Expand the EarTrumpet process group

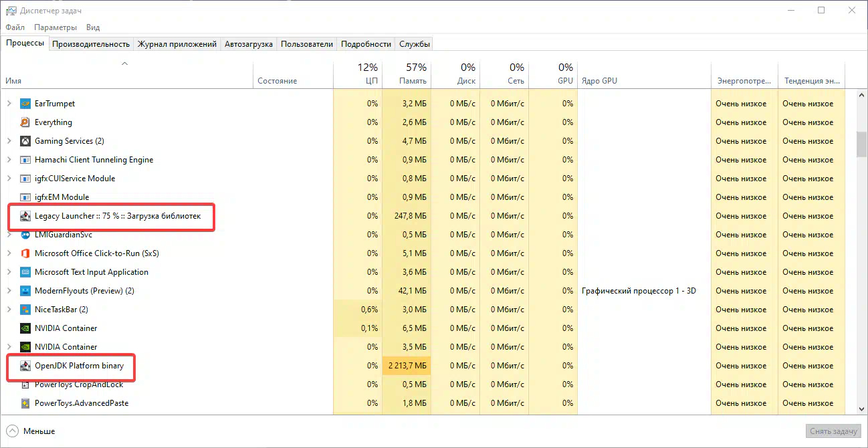[x=9, y=104]
